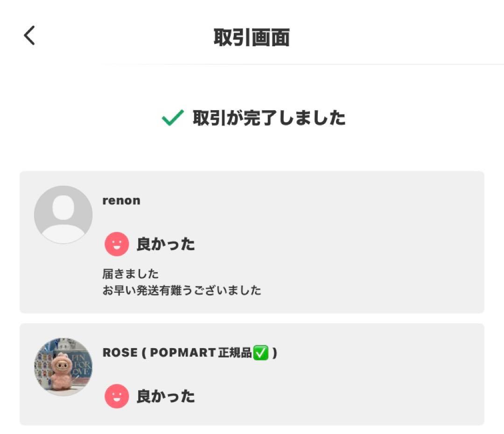Tap お早い発送 in renon's comment
504x434 pixels.
(x=136, y=290)
